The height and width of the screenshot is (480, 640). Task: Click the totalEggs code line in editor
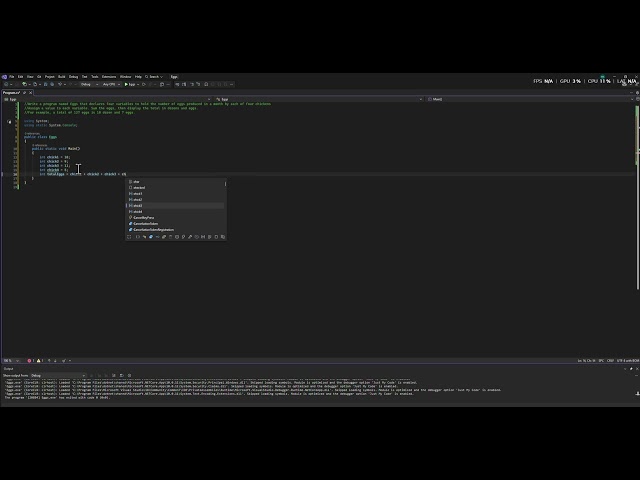pos(83,174)
